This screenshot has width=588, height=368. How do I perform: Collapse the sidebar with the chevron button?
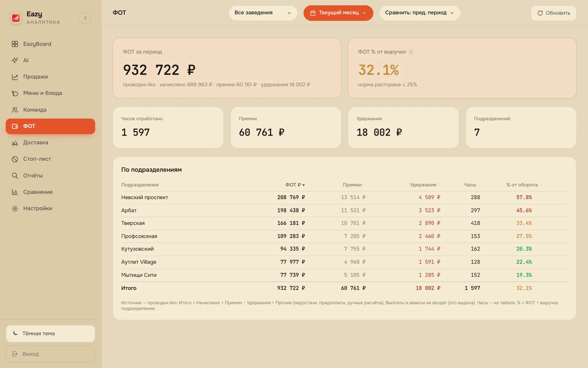85,18
